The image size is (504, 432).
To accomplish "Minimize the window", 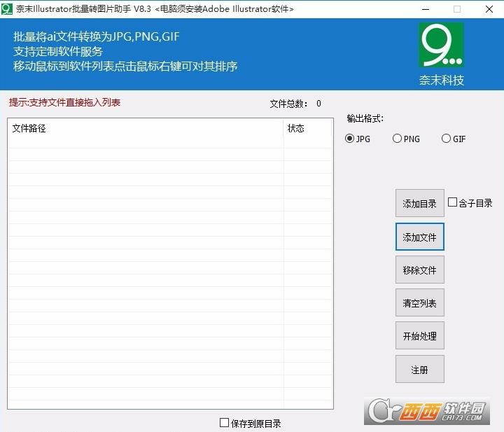I will pyautogui.click(x=426, y=9).
